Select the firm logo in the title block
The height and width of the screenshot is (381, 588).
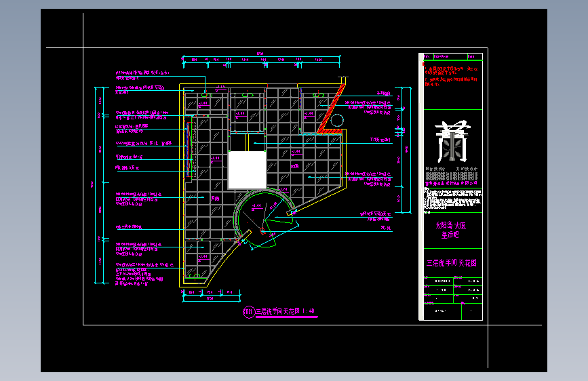[452, 142]
